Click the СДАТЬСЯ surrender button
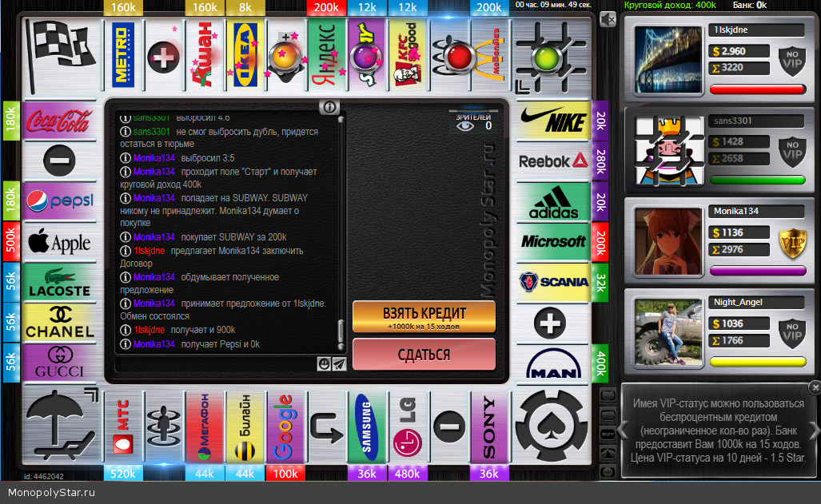 click(x=424, y=355)
